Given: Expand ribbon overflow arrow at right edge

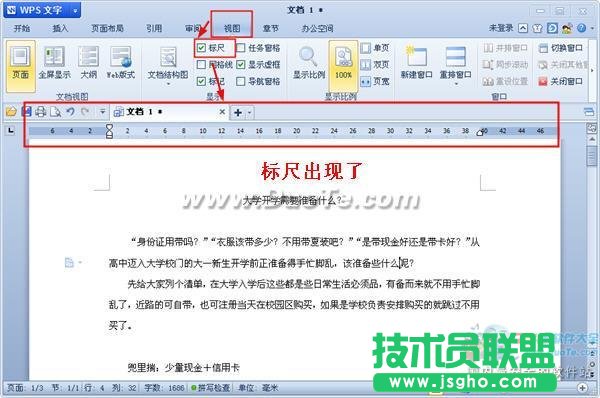Looking at the screenshot, I should point(592,70).
